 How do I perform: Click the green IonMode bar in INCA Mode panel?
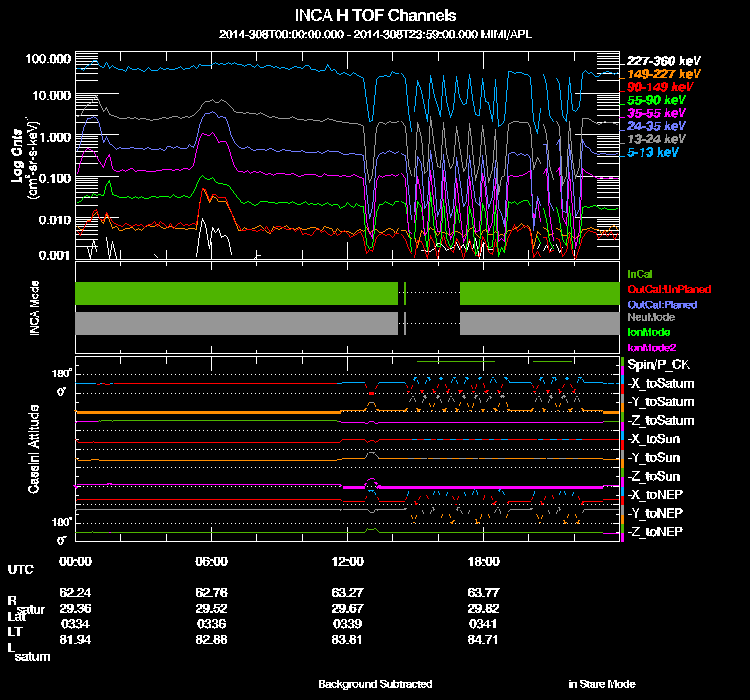tap(236, 293)
